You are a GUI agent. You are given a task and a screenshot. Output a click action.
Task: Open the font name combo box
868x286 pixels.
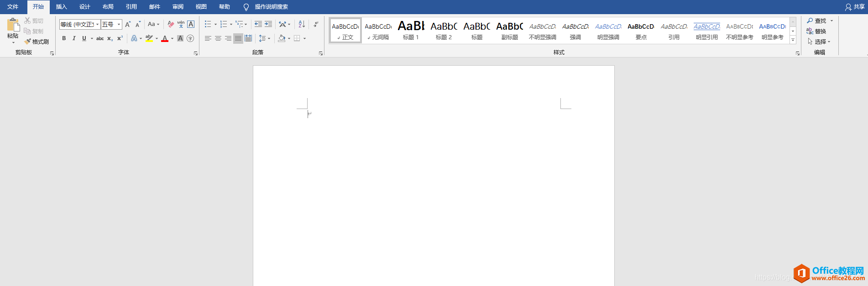coord(80,24)
